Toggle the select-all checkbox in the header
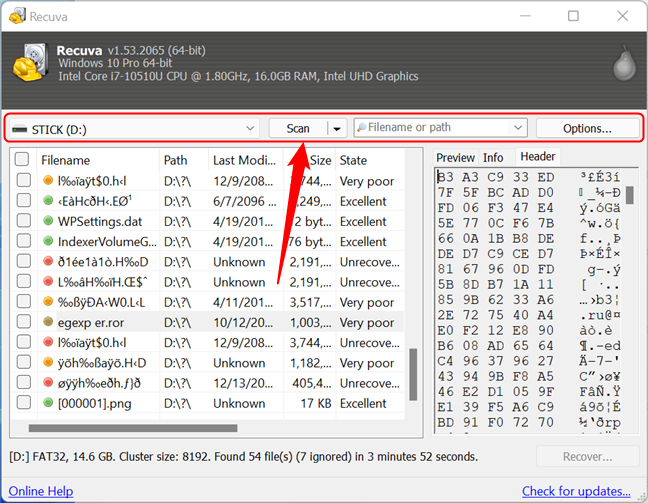This screenshot has height=503, width=648. click(x=21, y=159)
